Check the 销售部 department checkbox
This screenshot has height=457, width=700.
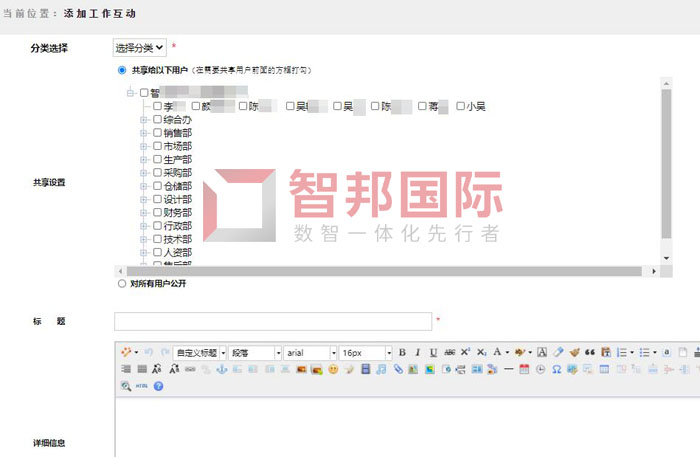(157, 133)
